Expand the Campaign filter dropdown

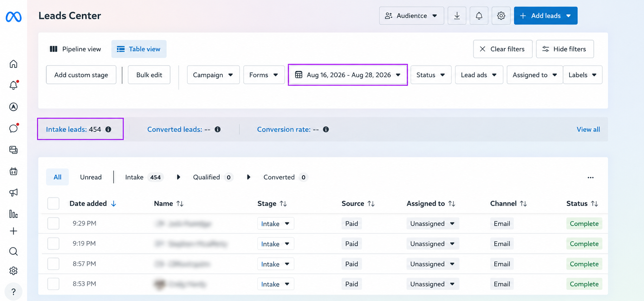pyautogui.click(x=213, y=75)
